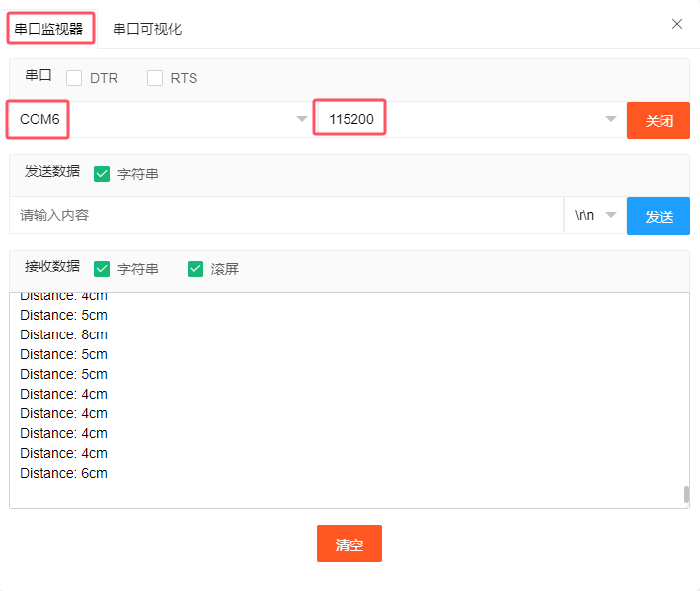Click the arrow icon of the port dropdown
Image resolution: width=700 pixels, height=591 pixels.
[x=302, y=119]
